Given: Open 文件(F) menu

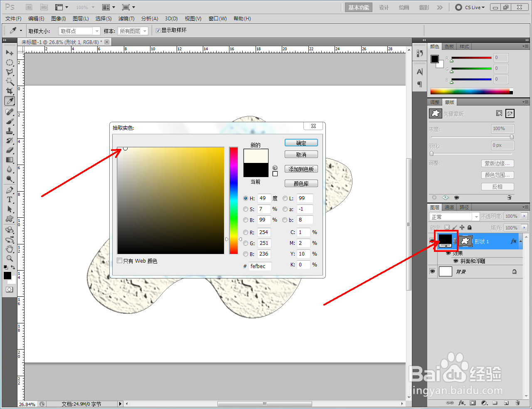Looking at the screenshot, I should pos(13,19).
